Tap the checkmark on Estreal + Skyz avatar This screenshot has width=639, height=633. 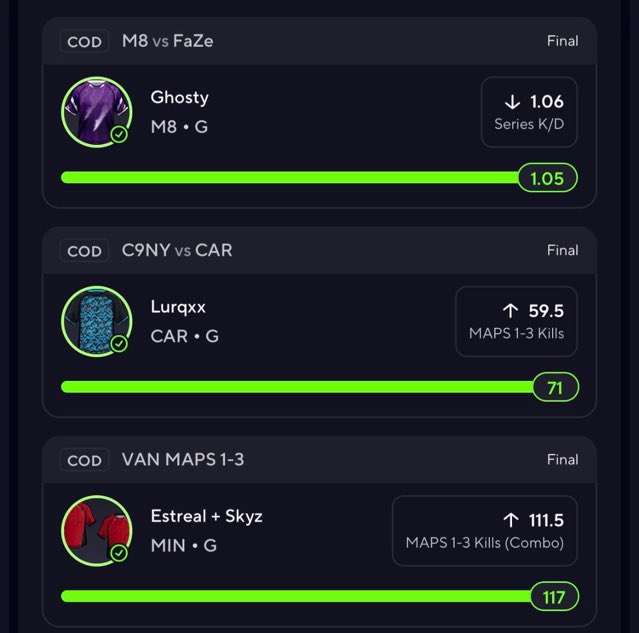pyautogui.click(x=119, y=553)
